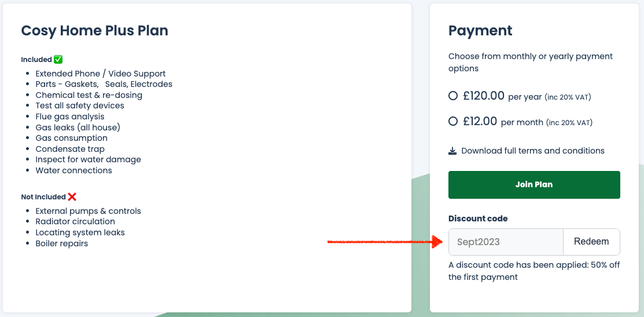This screenshot has width=644, height=317.
Task: Click the Payment heading
Action: 480,31
